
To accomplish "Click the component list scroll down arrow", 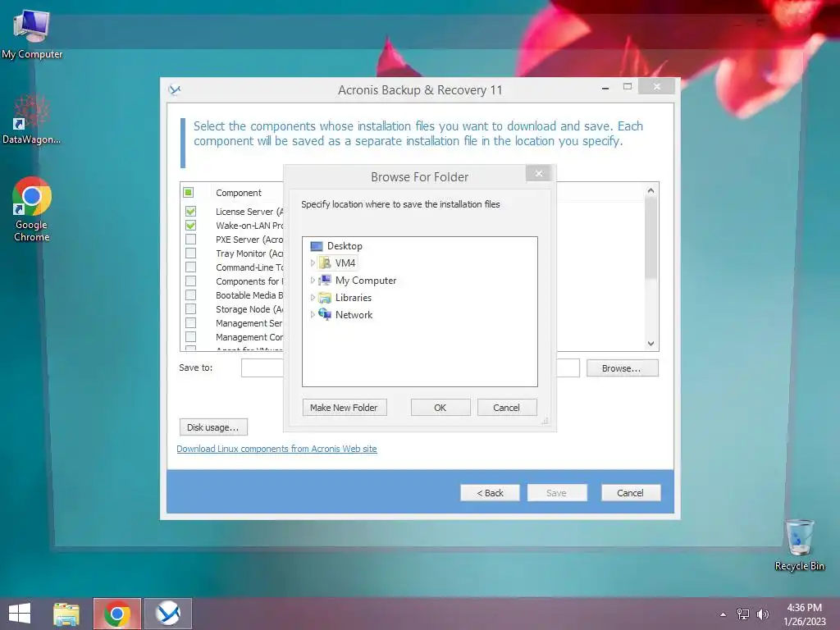I will [651, 344].
